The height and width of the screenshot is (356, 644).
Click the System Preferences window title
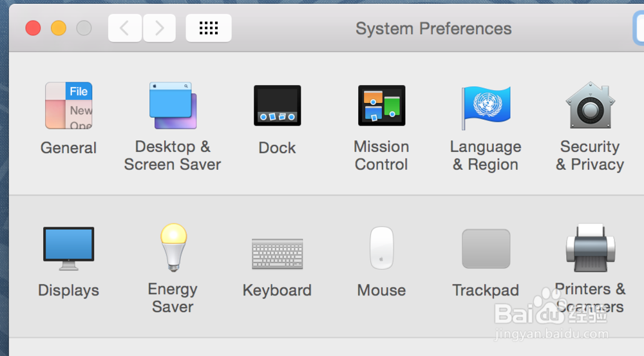[x=433, y=29]
